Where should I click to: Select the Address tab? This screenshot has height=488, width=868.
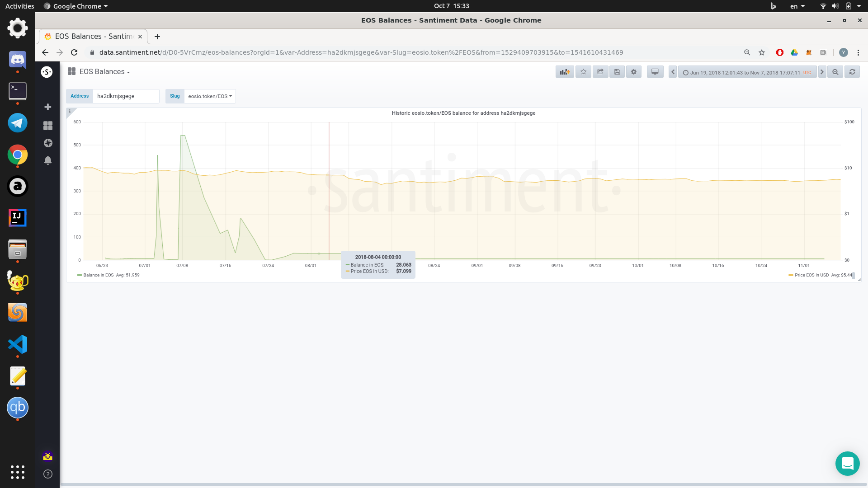[79, 95]
